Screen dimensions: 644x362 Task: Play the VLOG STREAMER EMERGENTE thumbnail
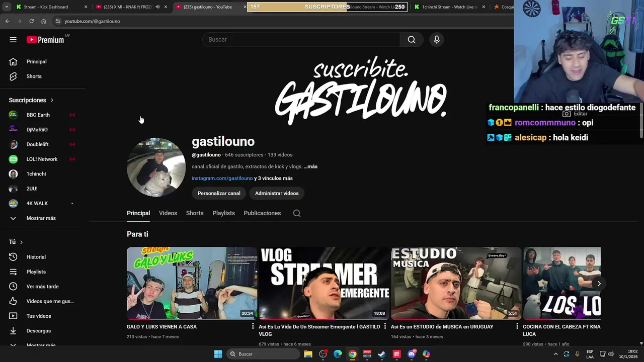pos(325,284)
